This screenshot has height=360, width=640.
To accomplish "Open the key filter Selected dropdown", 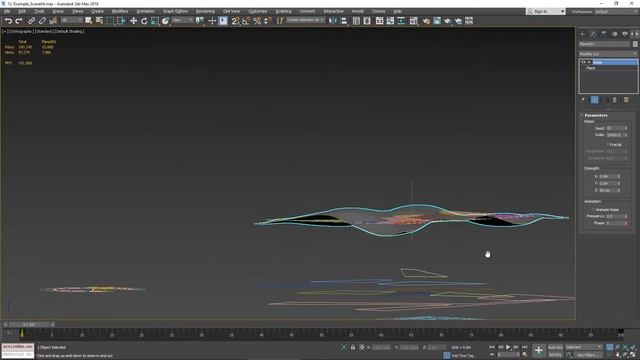I will tap(583, 347).
